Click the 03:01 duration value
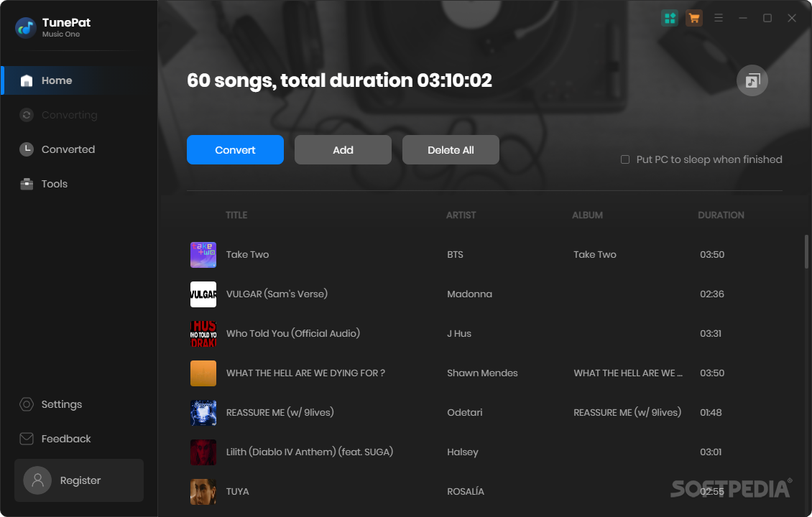 click(x=711, y=452)
